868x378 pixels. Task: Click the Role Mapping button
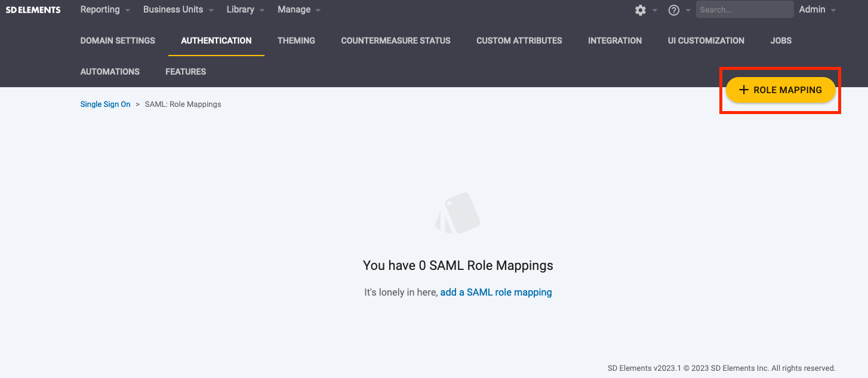(781, 90)
